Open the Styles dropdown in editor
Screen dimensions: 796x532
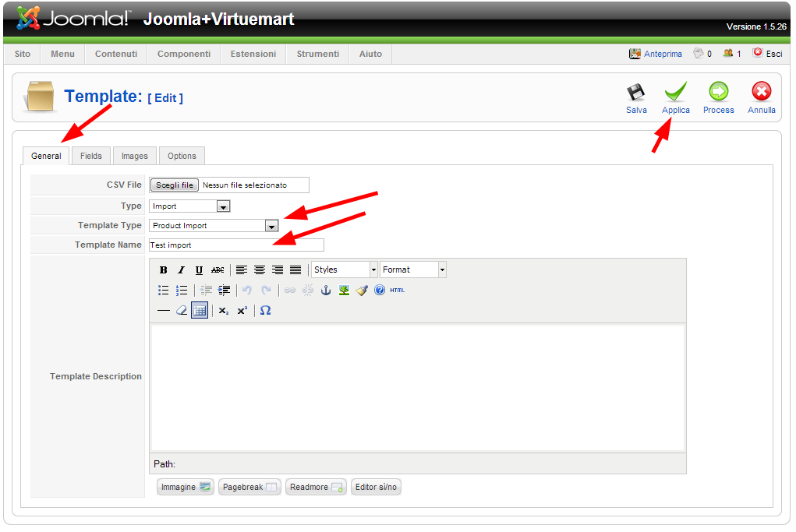(x=345, y=270)
